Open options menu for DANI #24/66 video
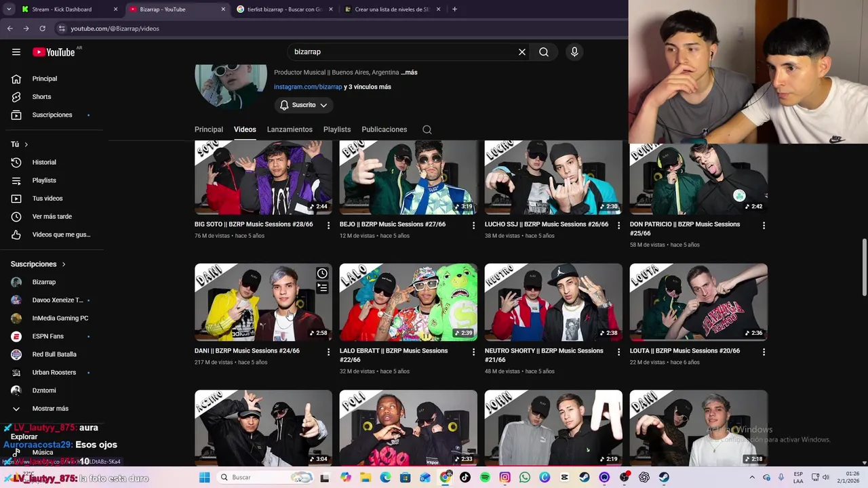This screenshot has height=488, width=868. (x=328, y=352)
